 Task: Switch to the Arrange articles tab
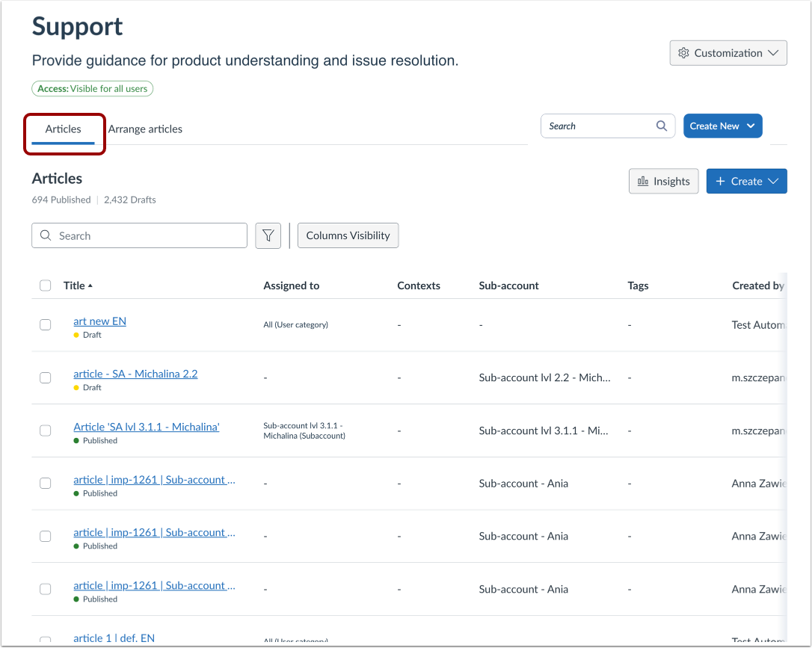pyautogui.click(x=145, y=129)
